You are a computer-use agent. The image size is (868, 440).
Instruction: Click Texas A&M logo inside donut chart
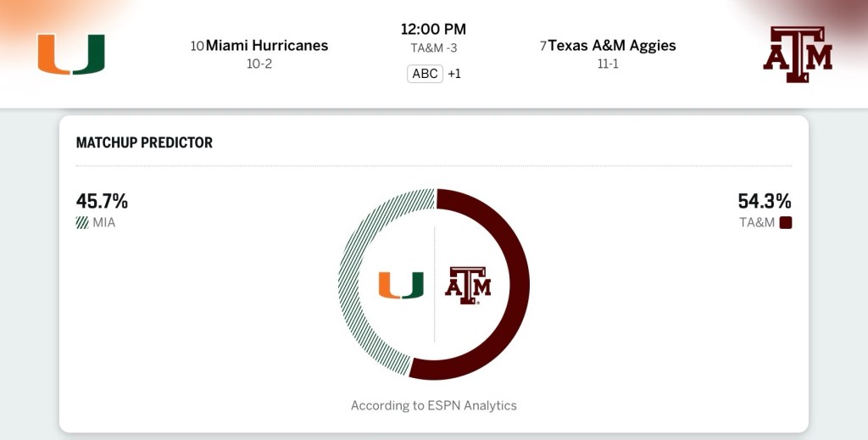[x=468, y=286]
